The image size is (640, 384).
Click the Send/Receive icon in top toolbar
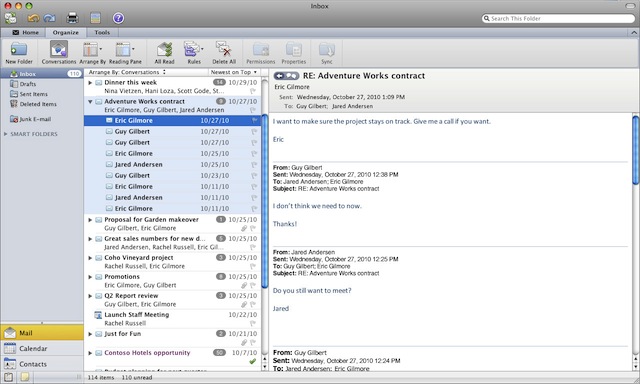tap(11, 18)
